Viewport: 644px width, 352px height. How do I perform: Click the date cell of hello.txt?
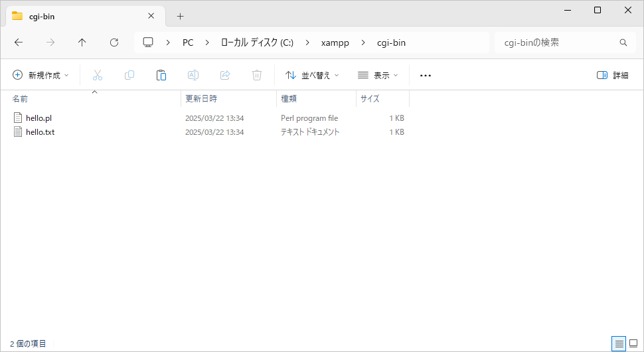(x=214, y=132)
